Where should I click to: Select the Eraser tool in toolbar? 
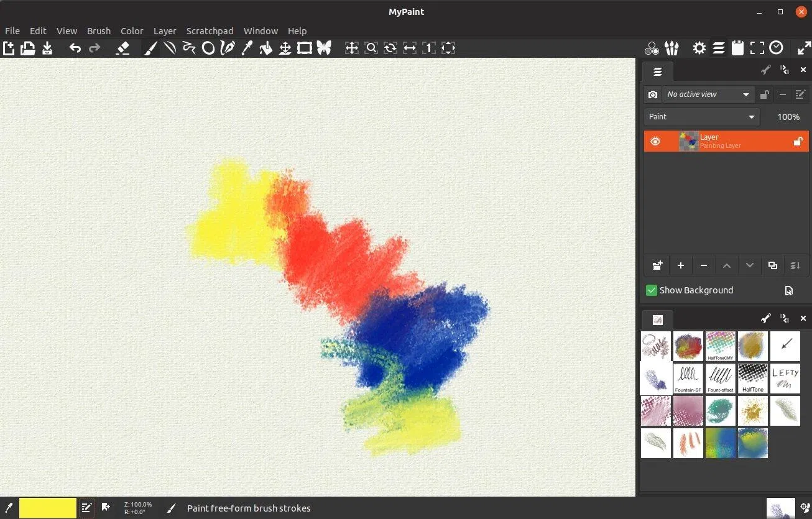(122, 48)
